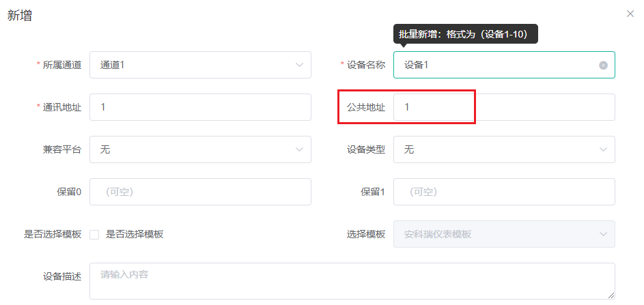
Task: Open the 所属通道 combo box showing 通道1
Action: coord(200,65)
